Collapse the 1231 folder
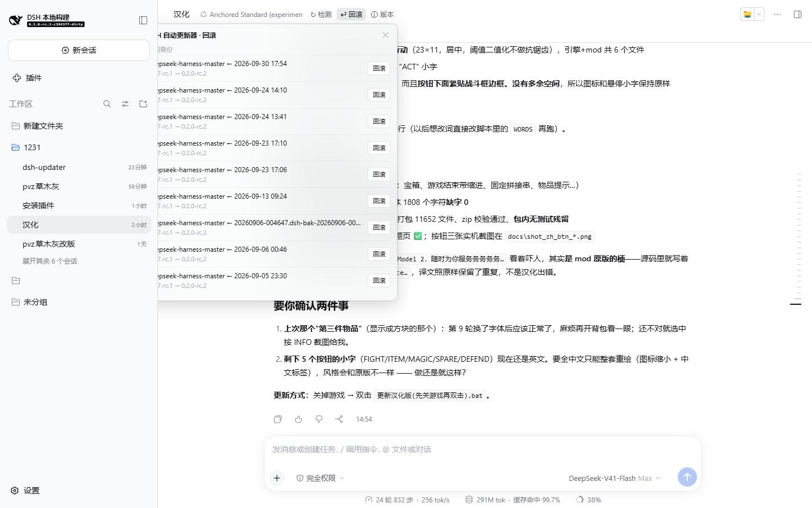812x508 pixels. click(x=79, y=147)
